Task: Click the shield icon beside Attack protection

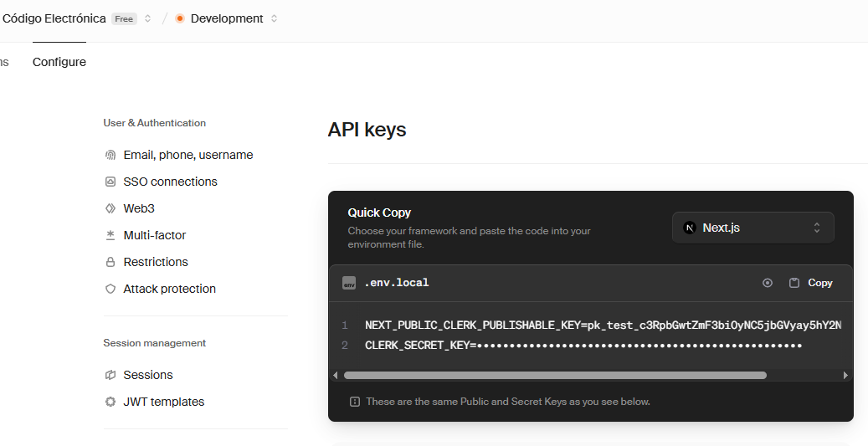Action: point(110,289)
